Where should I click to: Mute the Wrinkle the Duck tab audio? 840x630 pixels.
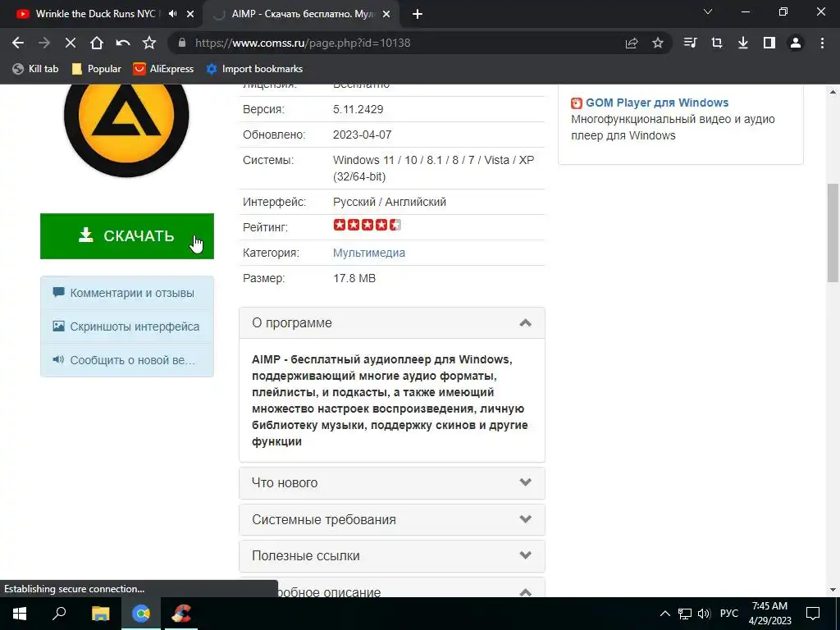172,14
